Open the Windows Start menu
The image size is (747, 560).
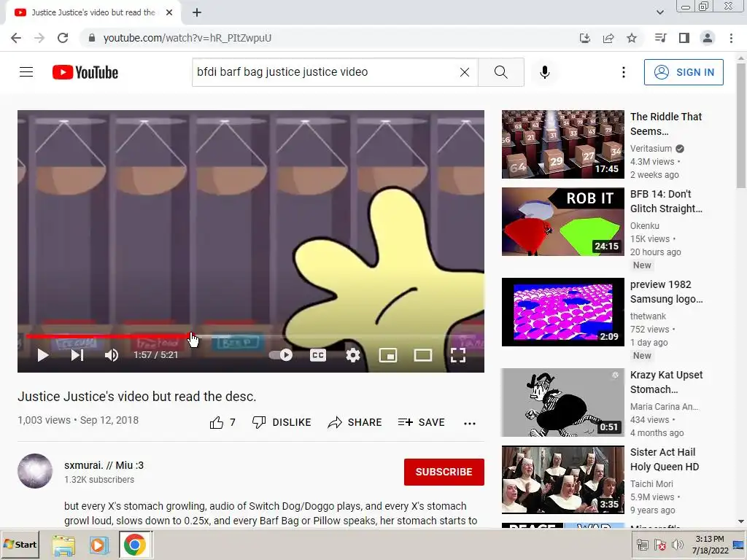[20, 544]
